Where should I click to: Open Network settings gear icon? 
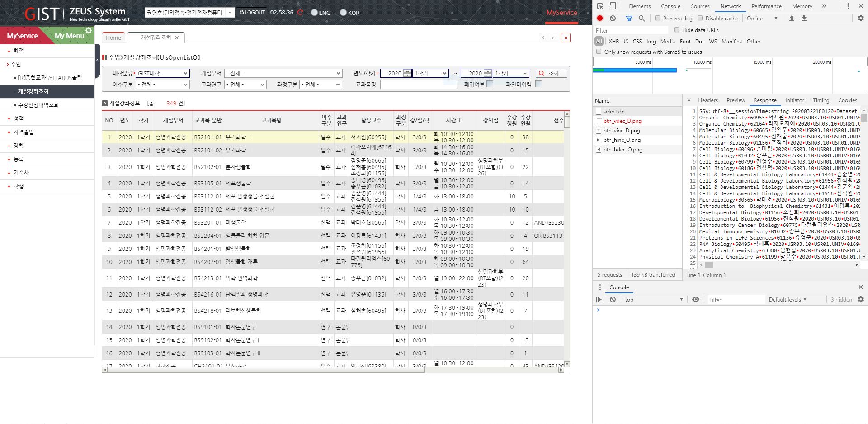tap(860, 18)
